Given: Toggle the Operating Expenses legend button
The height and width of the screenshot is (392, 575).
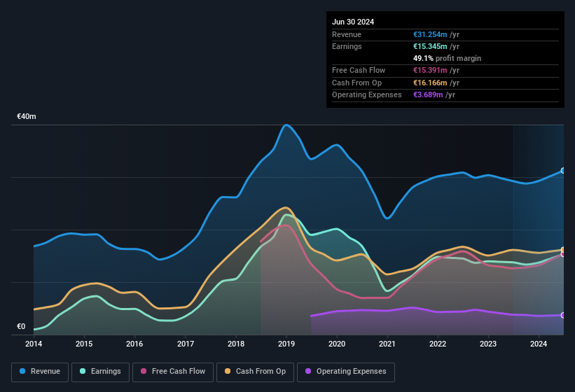Looking at the screenshot, I should 346,372.
